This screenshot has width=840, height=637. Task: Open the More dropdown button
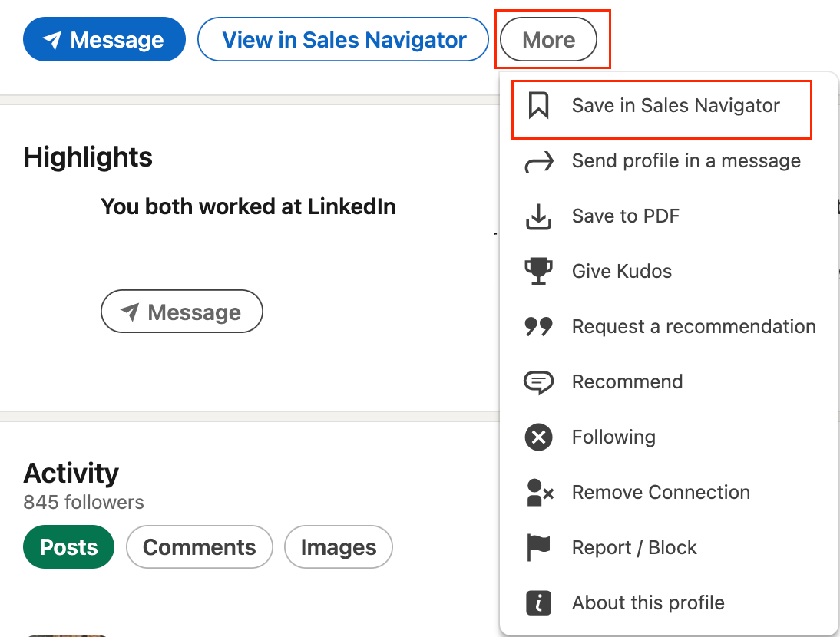[x=548, y=40]
